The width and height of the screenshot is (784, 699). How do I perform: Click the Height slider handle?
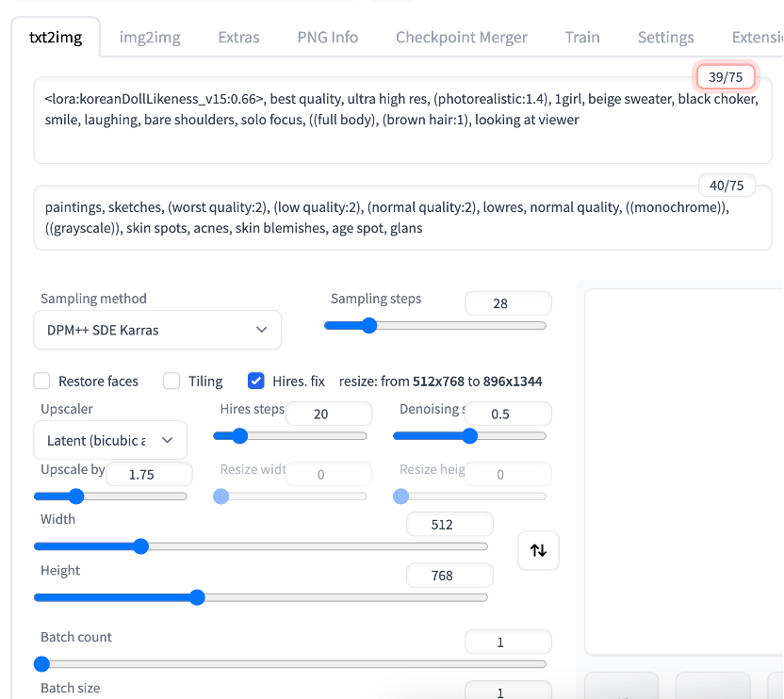(x=197, y=596)
